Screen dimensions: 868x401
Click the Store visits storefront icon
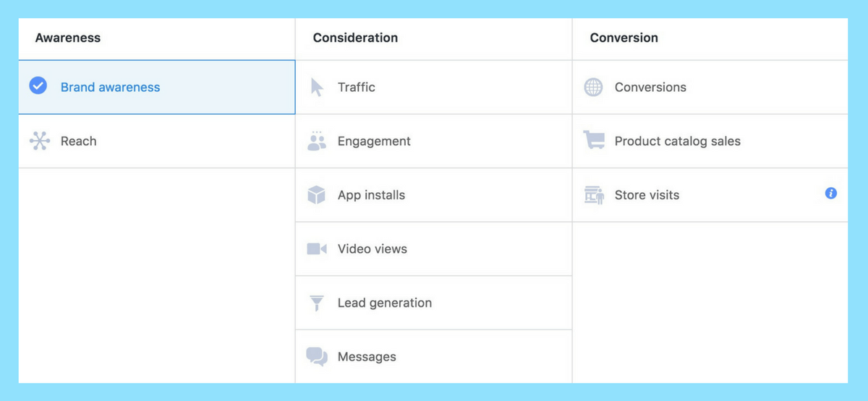tap(594, 195)
